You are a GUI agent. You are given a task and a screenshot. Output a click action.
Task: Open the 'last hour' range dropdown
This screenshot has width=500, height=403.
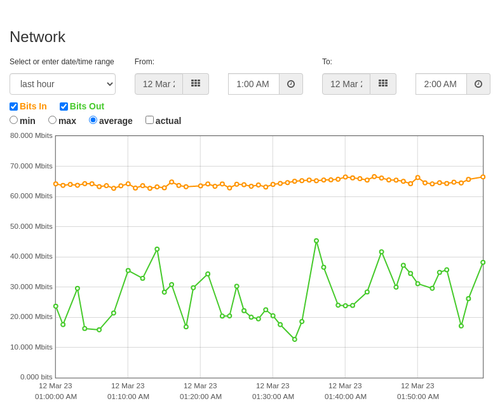pos(63,84)
